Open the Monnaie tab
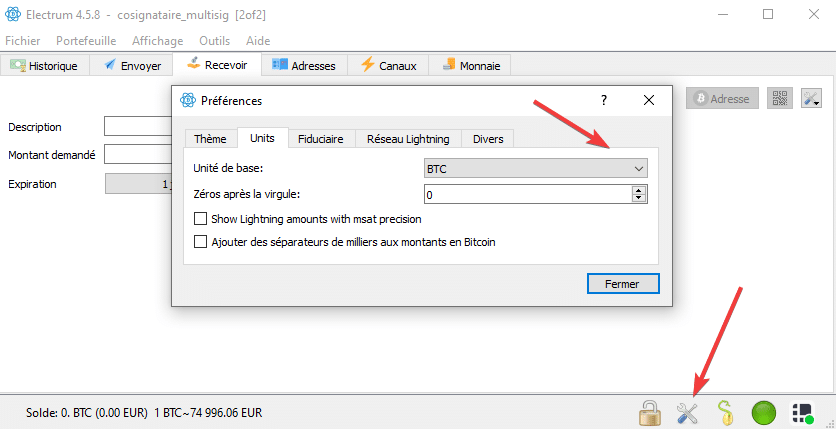The width and height of the screenshot is (836, 429). pyautogui.click(x=471, y=66)
